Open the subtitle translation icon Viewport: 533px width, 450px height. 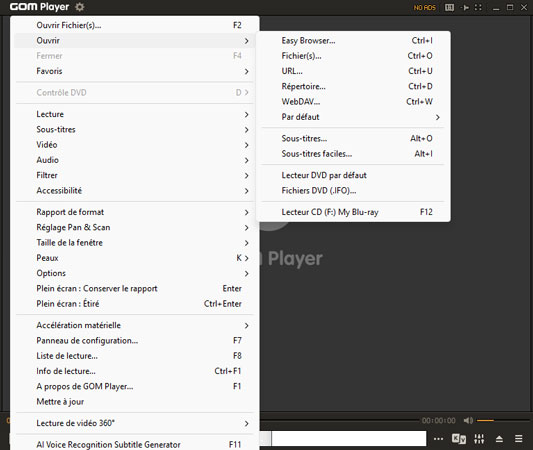459,439
